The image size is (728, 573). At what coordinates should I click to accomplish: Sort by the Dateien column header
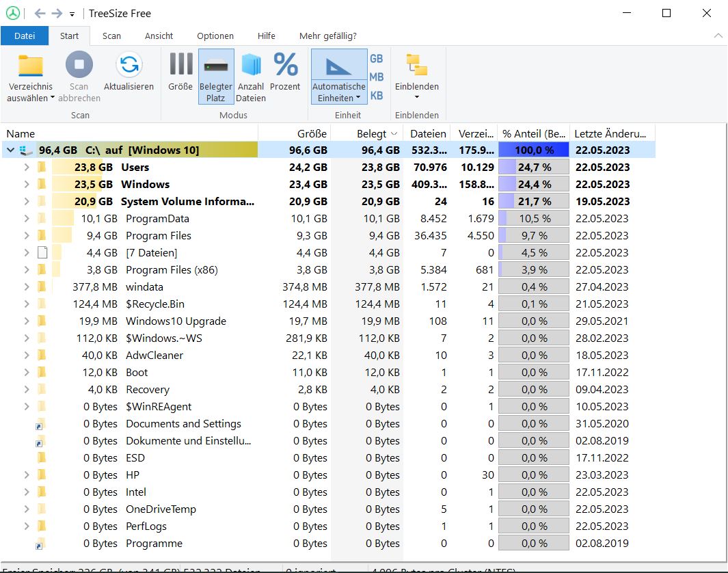coord(427,134)
